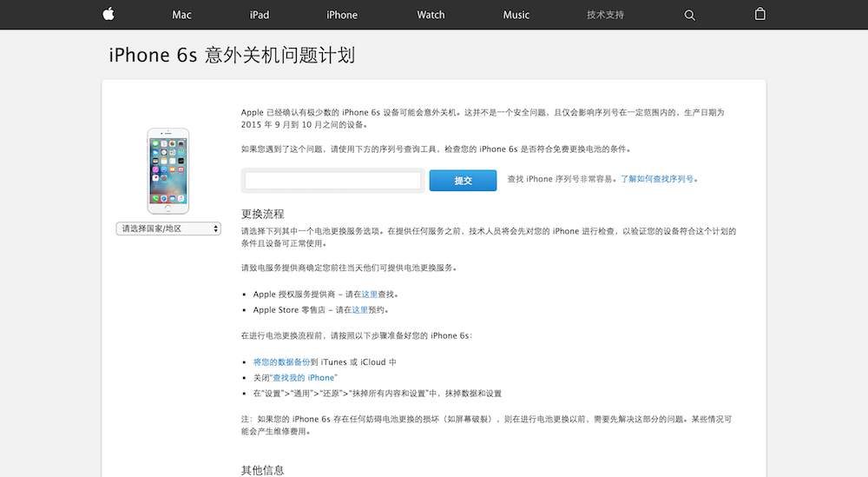Image resolution: width=868 pixels, height=477 pixels.
Task: Go to Mac in top navigation
Action: (x=181, y=15)
